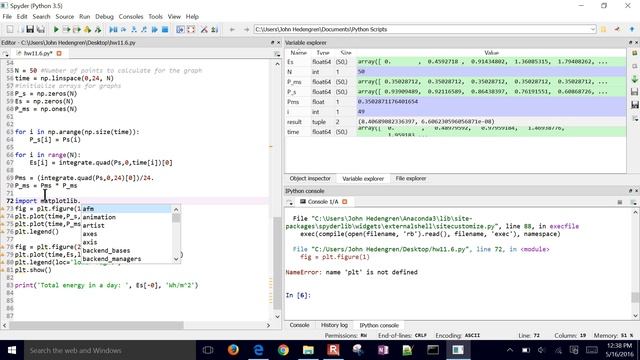Switch to Object inspector tab
The width and height of the screenshot is (640, 360).
click(310, 179)
